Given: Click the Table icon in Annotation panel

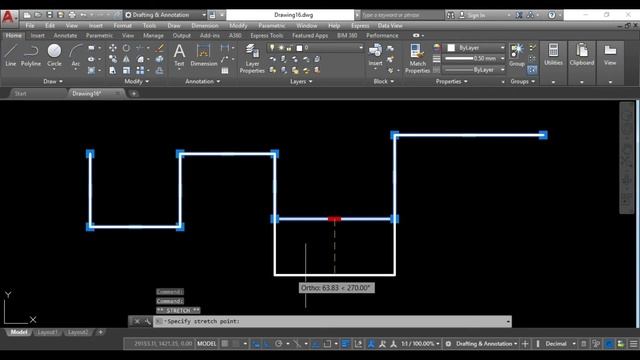Looking at the screenshot, I should 224,71.
